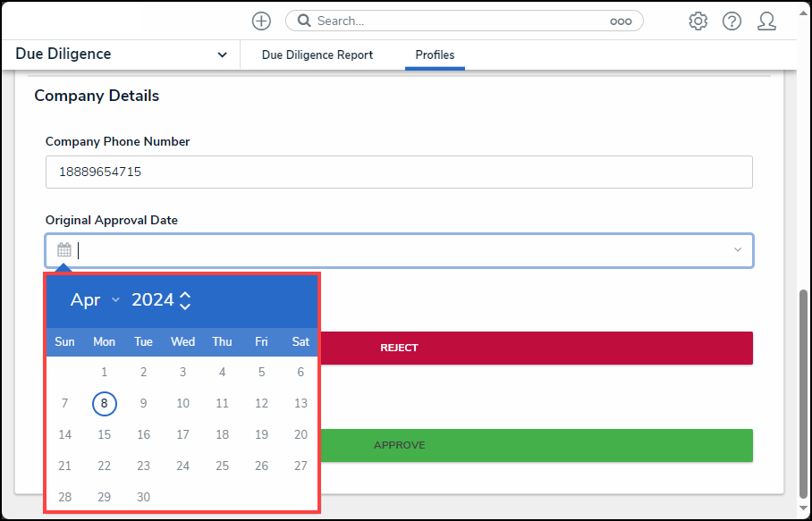Choose April 15 in the calendar
The width and height of the screenshot is (812, 521).
(x=104, y=434)
